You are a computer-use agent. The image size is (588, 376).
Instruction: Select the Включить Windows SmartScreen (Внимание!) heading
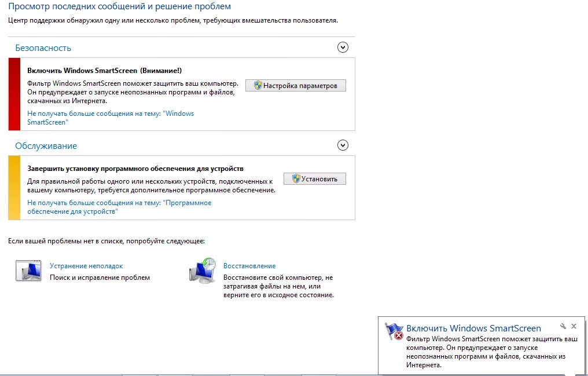(x=104, y=71)
